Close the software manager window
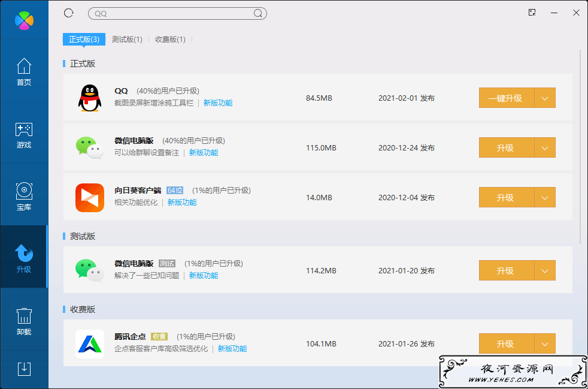Image resolution: width=588 pixels, height=389 pixels. 577,13
